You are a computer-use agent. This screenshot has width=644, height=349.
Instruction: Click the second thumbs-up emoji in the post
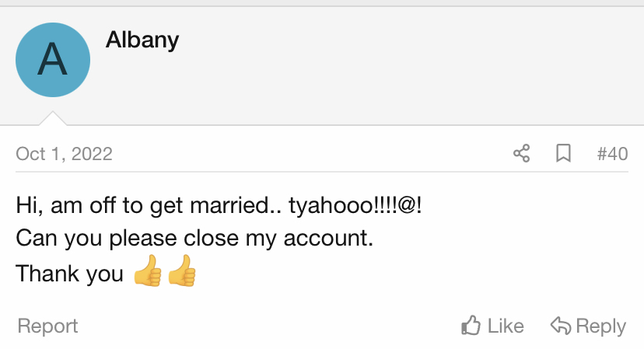(x=182, y=274)
